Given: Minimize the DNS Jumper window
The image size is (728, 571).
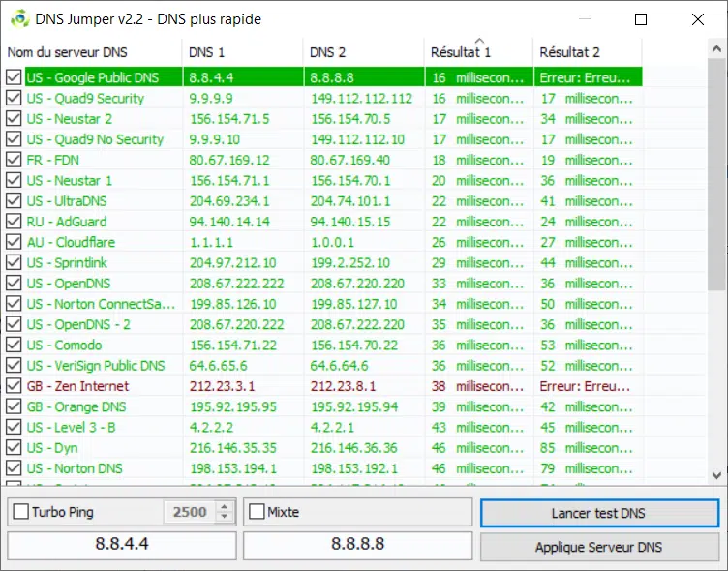Looking at the screenshot, I should tap(585, 19).
